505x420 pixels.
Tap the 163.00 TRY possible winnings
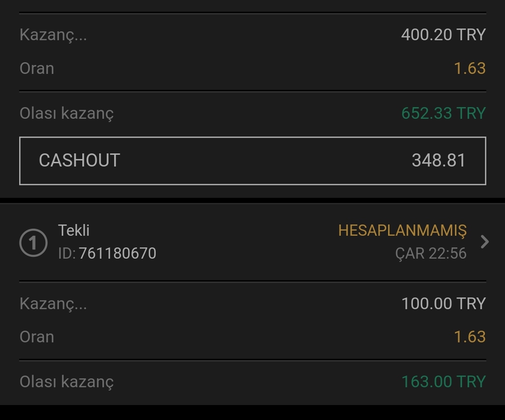pos(443,382)
